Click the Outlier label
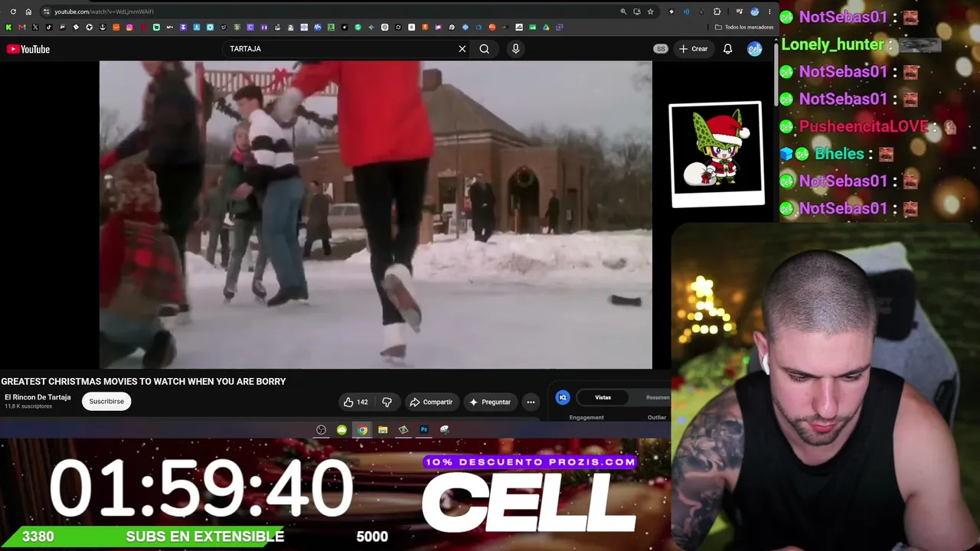Image resolution: width=980 pixels, height=551 pixels. tap(657, 418)
